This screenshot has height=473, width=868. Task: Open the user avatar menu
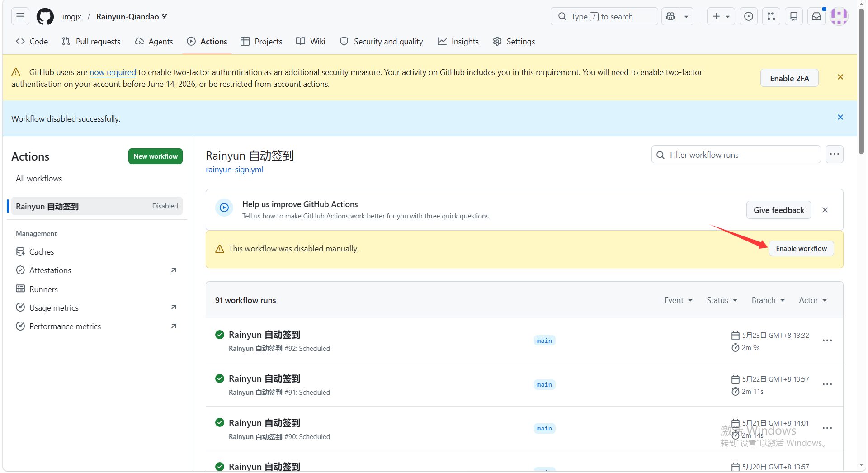coord(839,17)
